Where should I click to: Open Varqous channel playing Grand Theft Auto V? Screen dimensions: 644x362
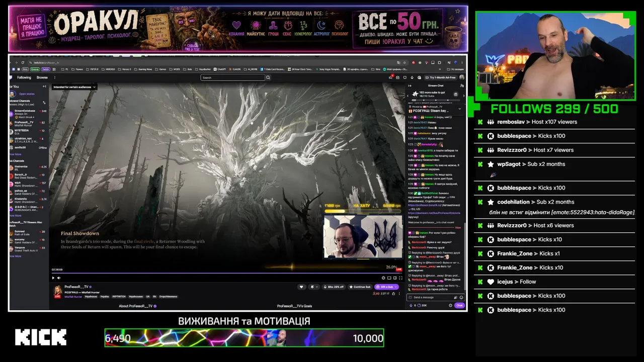tap(28, 249)
